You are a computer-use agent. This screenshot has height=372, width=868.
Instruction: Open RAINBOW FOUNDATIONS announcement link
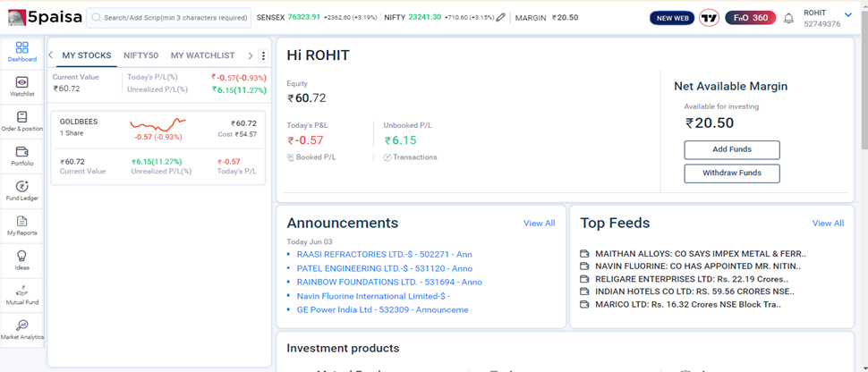pyautogui.click(x=389, y=283)
